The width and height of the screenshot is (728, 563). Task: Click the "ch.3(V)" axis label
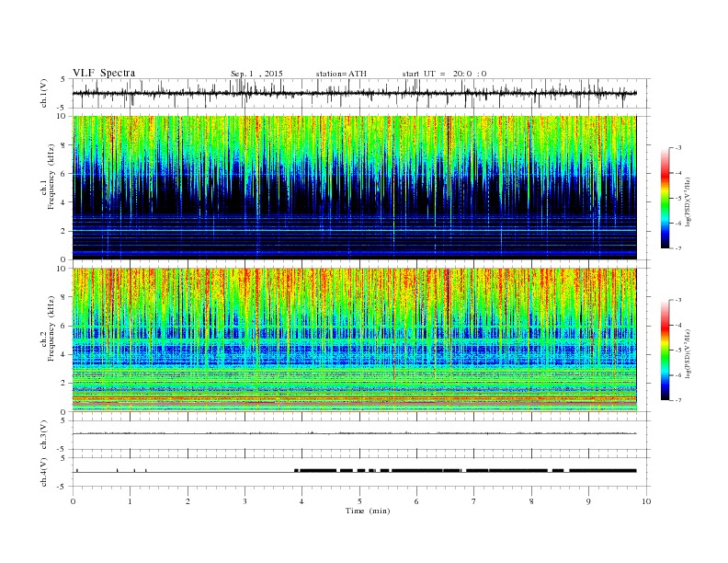[44, 434]
